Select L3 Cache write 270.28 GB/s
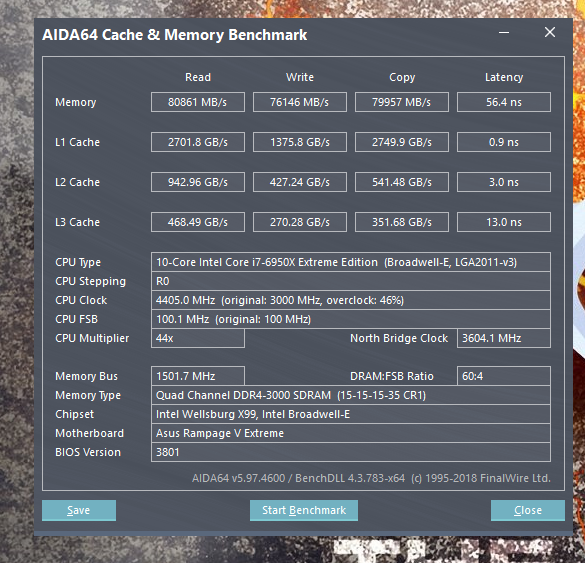 [300, 222]
